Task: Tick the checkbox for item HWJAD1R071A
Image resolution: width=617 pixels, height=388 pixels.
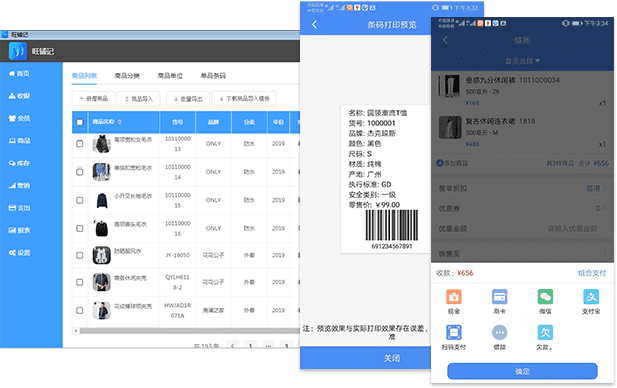Action: coord(79,310)
